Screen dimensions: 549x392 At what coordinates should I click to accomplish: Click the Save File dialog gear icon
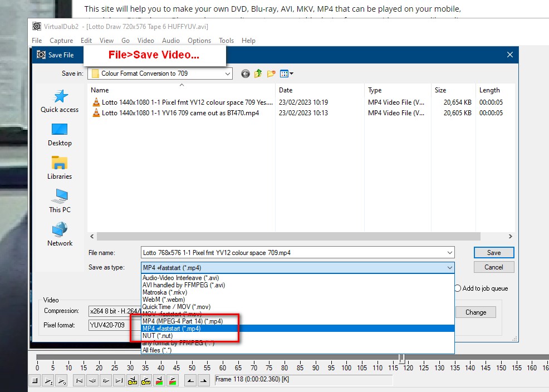(41, 55)
